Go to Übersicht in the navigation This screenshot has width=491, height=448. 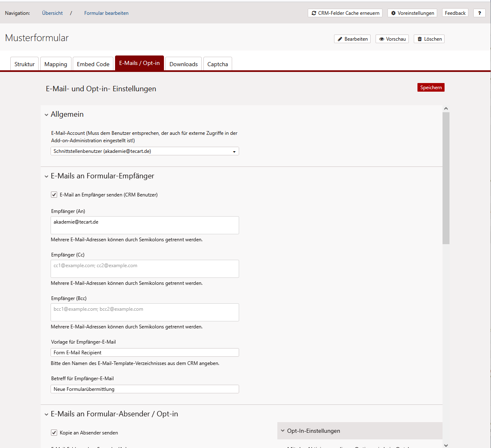click(52, 13)
